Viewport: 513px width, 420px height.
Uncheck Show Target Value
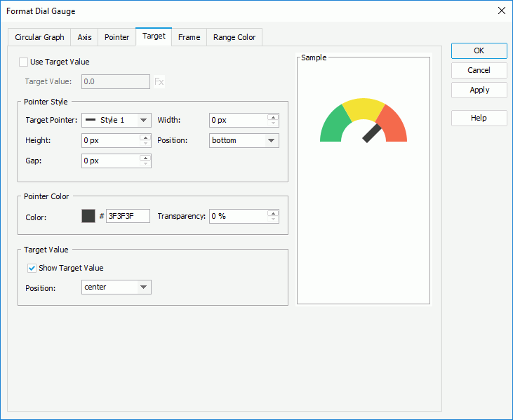pyautogui.click(x=32, y=269)
